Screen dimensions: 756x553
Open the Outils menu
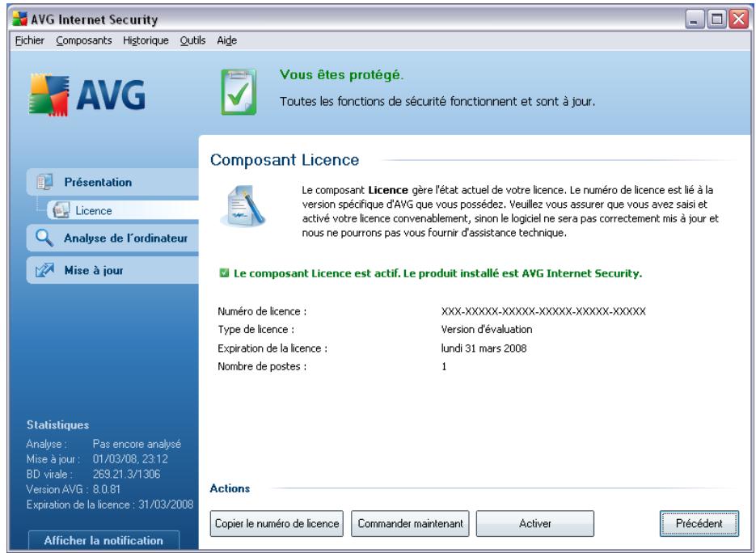193,40
